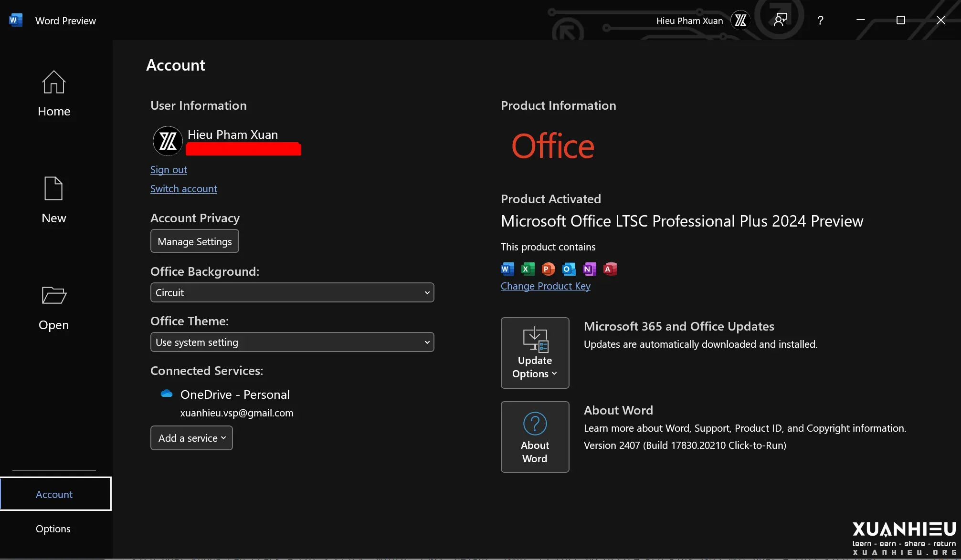Minimize the Word Preview window
The height and width of the screenshot is (560, 961).
(x=861, y=20)
